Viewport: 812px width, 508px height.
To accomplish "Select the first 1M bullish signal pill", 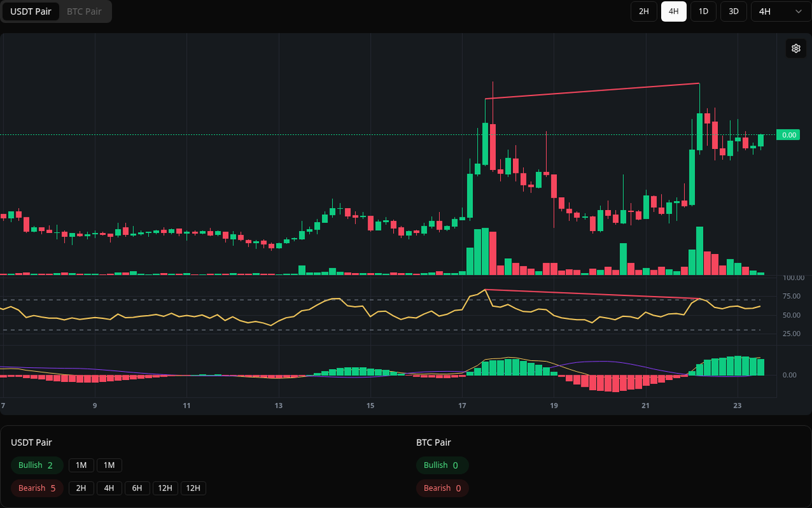I will [81, 465].
